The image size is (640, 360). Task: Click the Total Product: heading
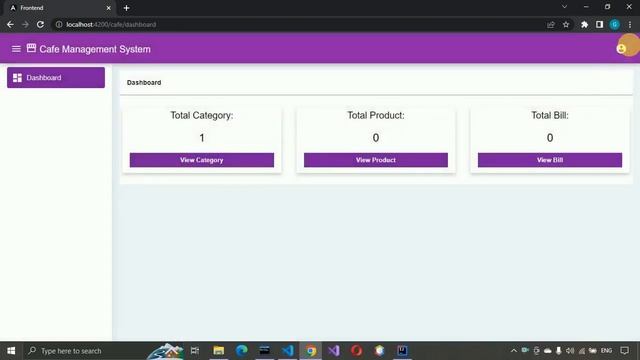click(376, 116)
